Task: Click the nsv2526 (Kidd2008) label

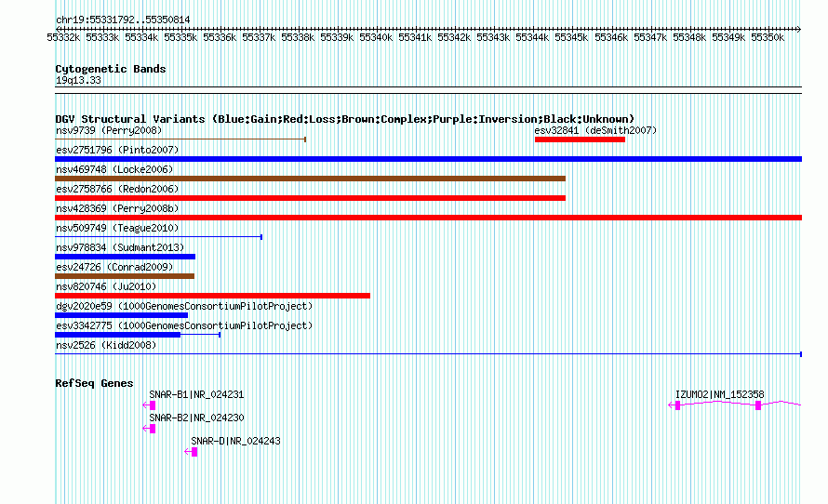Action: (x=106, y=345)
